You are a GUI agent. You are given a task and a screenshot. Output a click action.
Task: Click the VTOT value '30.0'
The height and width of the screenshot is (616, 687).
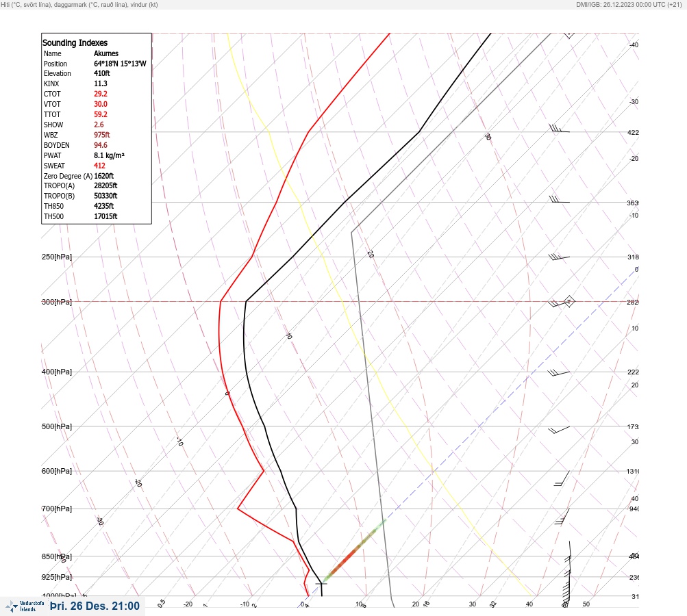pos(100,104)
